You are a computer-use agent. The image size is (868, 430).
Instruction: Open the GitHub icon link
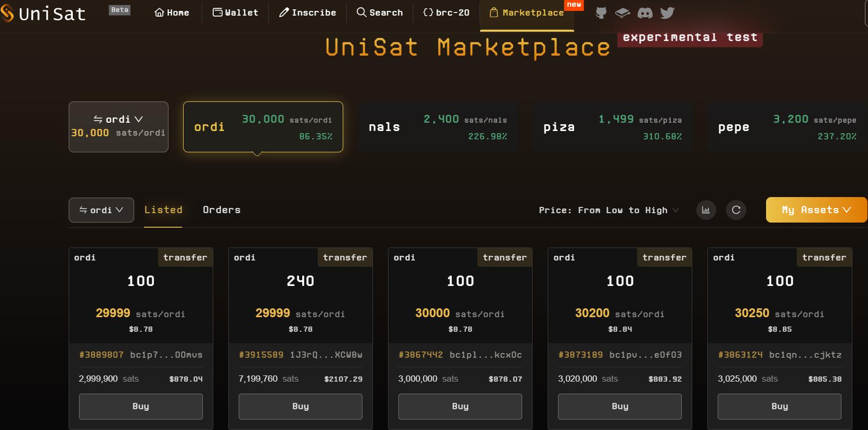pyautogui.click(x=601, y=13)
